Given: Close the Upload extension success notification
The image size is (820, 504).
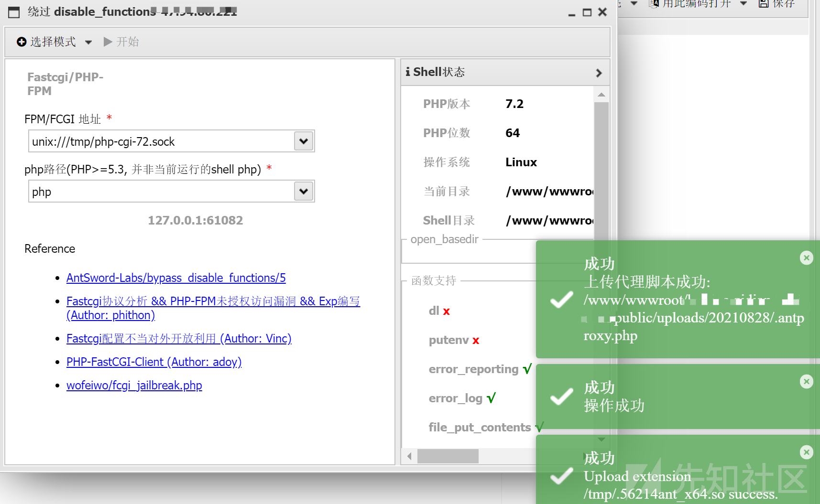Looking at the screenshot, I should tap(806, 452).
